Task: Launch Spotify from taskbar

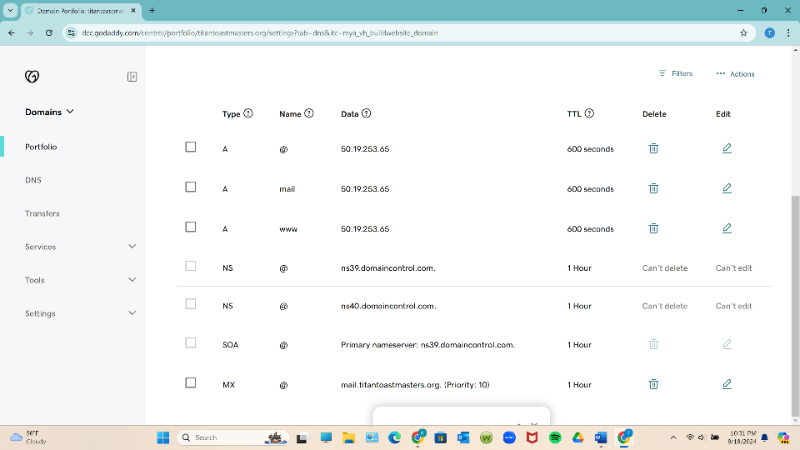Action: [555, 438]
